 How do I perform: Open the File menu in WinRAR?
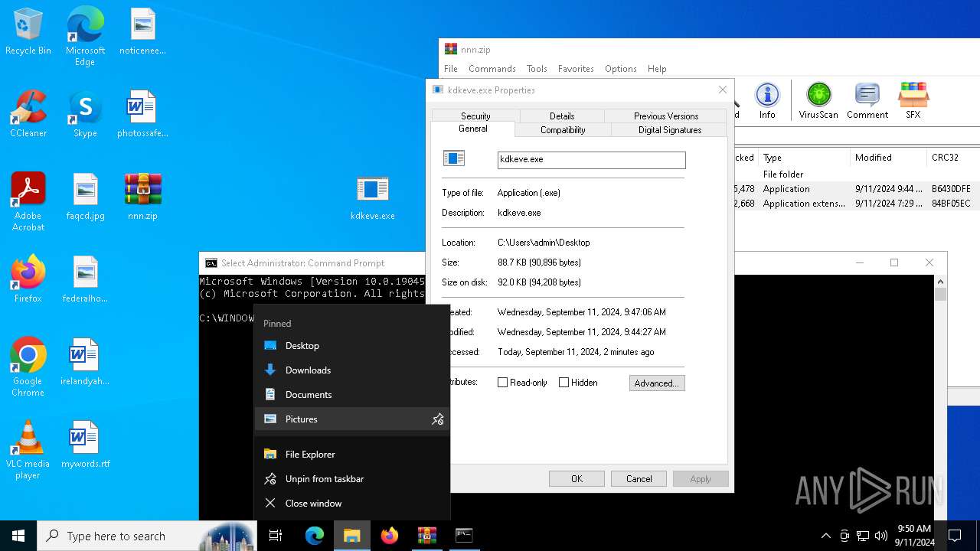(451, 69)
